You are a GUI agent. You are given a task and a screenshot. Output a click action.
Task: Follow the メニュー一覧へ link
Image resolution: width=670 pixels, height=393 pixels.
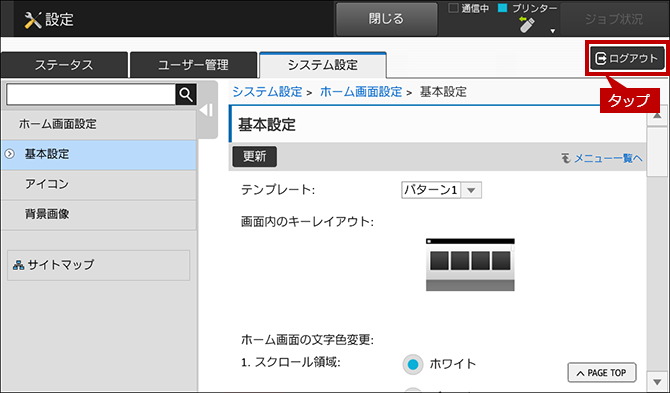608,158
